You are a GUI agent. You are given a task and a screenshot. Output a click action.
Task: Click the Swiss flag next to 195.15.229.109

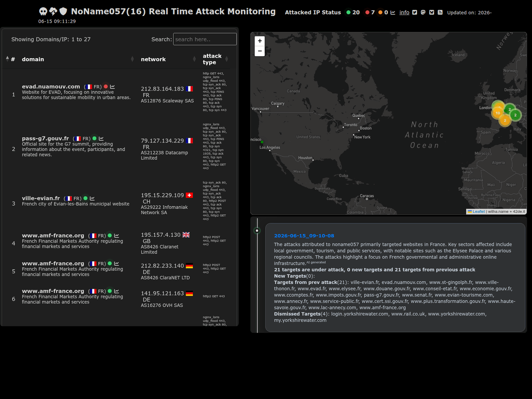click(x=189, y=195)
